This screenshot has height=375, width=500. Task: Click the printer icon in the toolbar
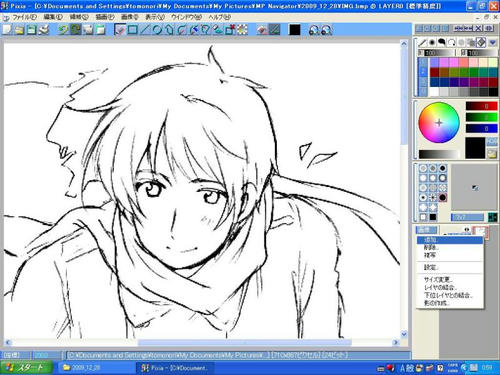(44, 30)
